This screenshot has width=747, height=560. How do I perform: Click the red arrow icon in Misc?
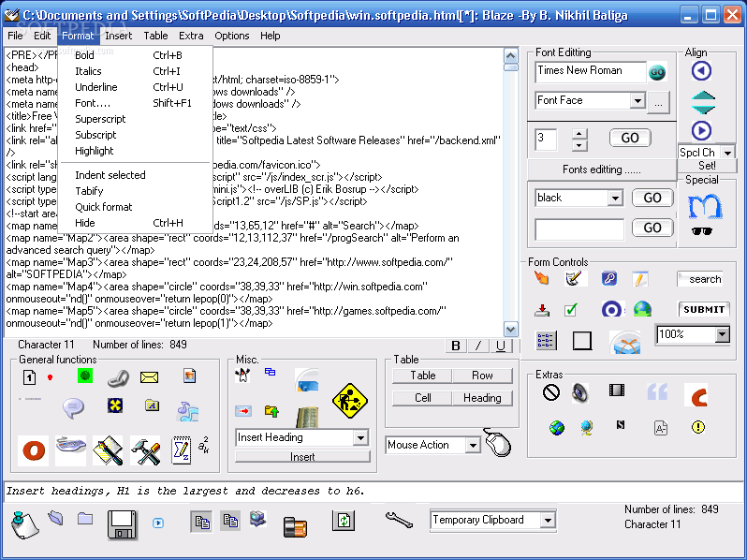pyautogui.click(x=243, y=411)
